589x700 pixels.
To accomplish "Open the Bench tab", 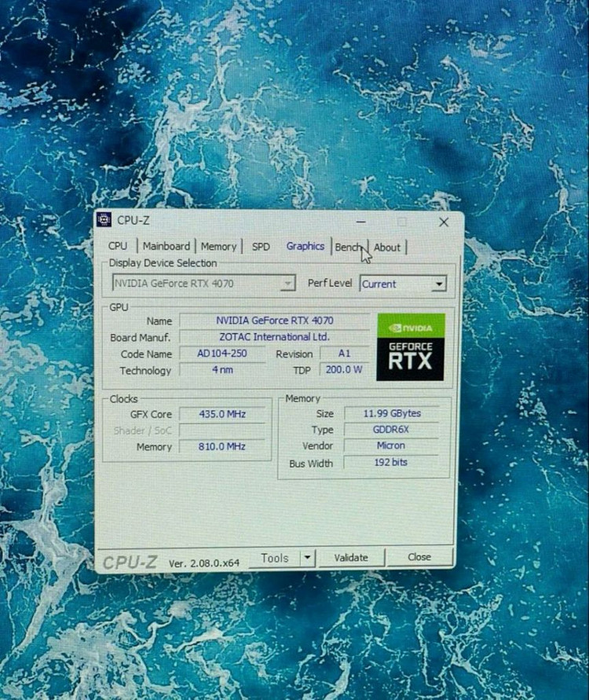I will pyautogui.click(x=349, y=247).
